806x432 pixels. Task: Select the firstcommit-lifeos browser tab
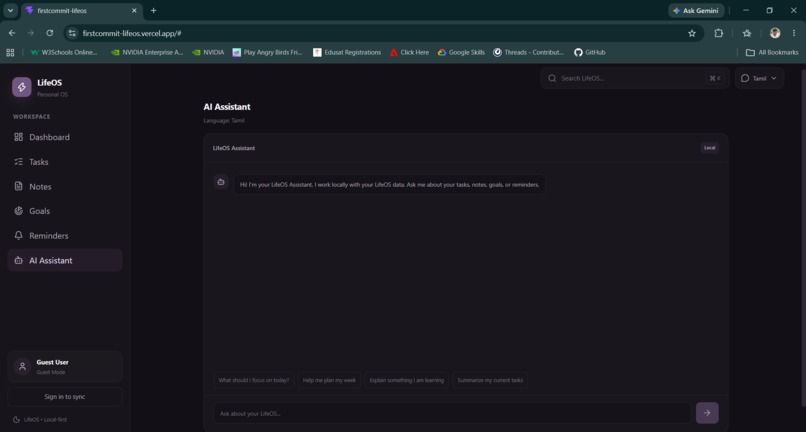[82, 11]
